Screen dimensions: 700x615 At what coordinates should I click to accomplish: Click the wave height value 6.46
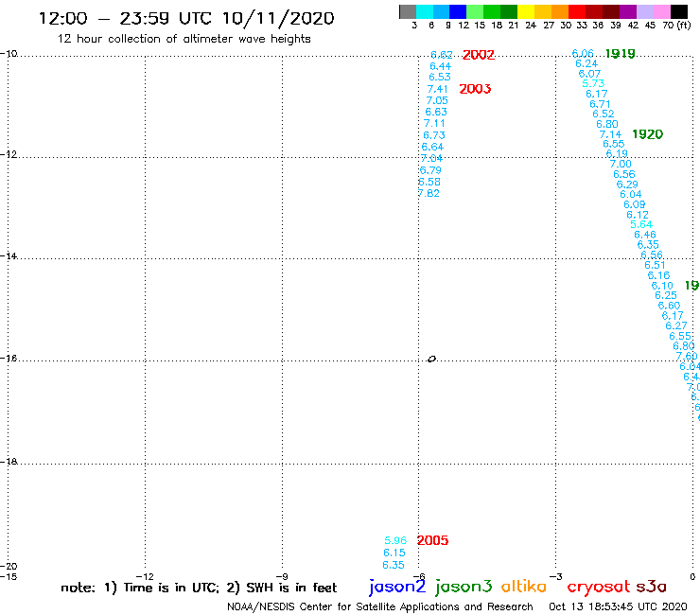pyautogui.click(x=645, y=235)
